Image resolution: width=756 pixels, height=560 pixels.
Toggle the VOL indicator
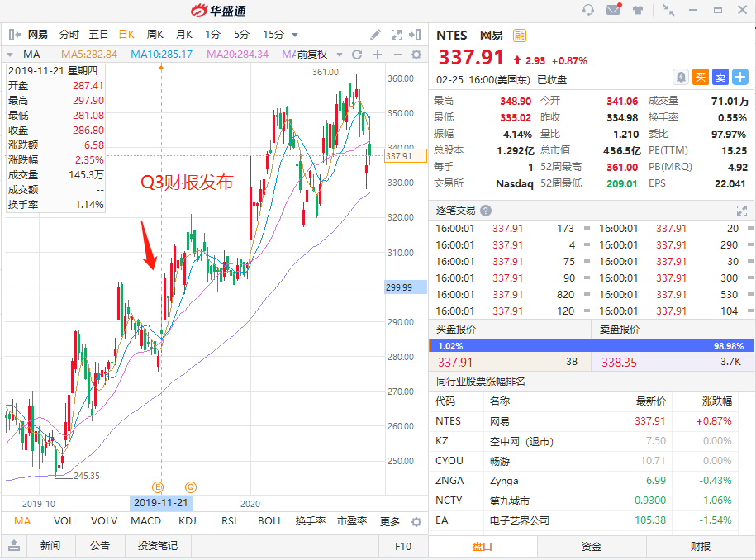tap(64, 521)
